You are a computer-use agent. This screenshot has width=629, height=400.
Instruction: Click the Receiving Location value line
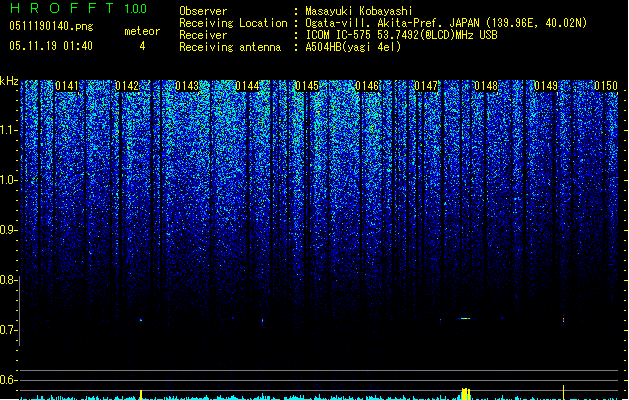(446, 23)
